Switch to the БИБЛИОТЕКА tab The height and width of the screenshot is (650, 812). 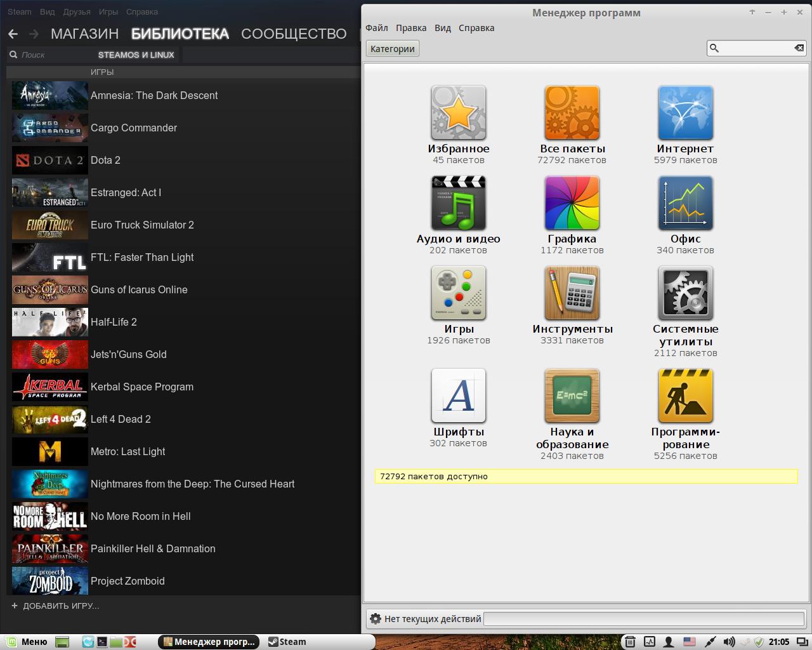[x=180, y=34]
